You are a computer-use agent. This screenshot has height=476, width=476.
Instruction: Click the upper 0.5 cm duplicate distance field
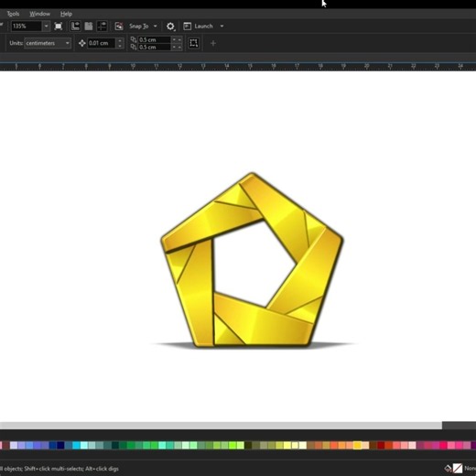155,39
